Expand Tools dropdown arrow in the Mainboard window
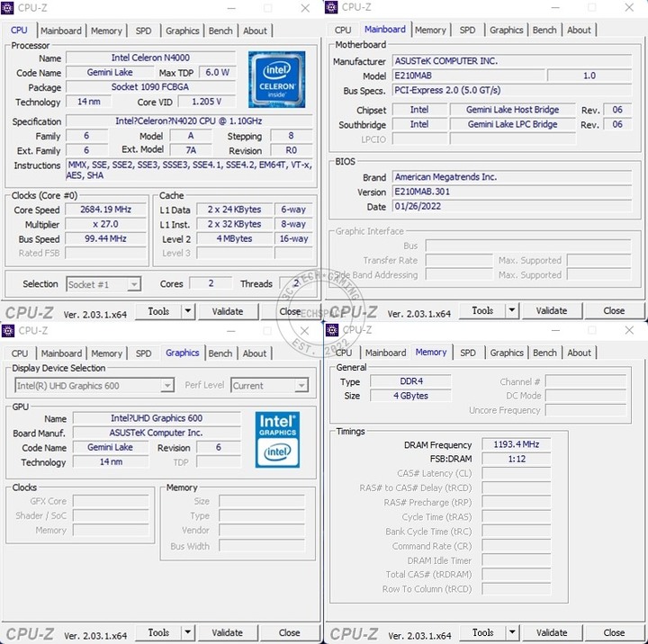Image resolution: width=648 pixels, height=644 pixels. [x=512, y=310]
